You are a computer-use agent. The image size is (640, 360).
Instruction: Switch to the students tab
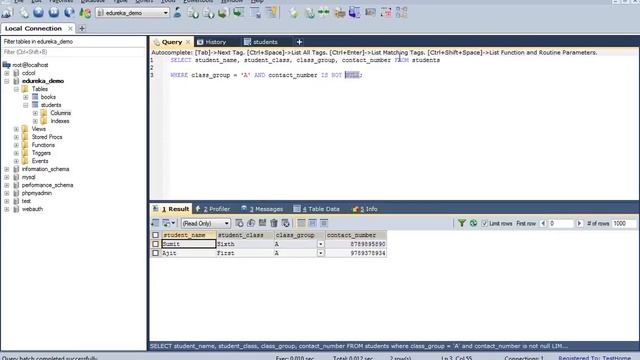(261, 42)
